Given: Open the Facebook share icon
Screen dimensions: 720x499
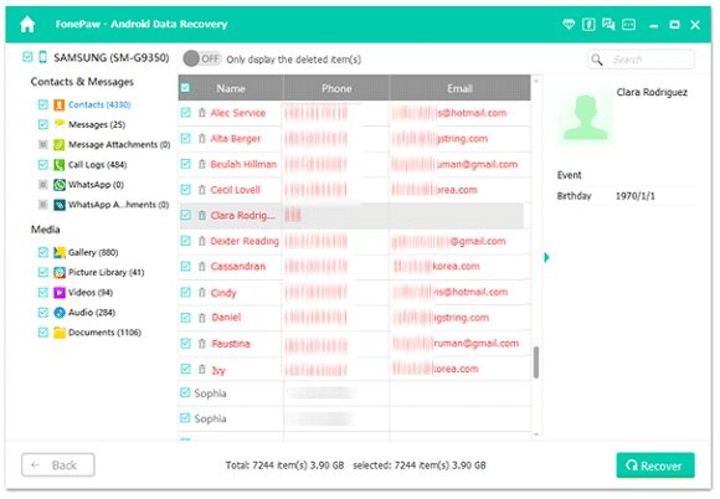Looking at the screenshot, I should pos(588,24).
